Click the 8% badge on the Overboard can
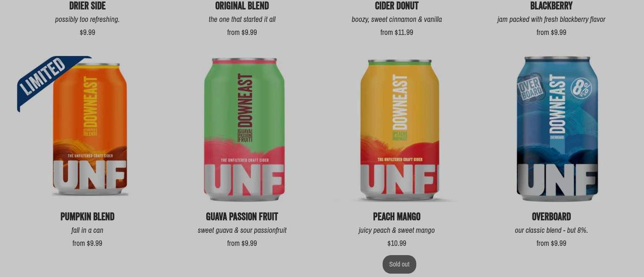This screenshot has height=277, width=644. click(x=581, y=89)
